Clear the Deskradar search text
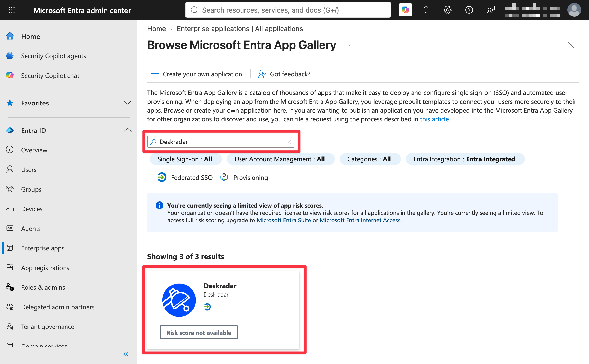589x364 pixels. [x=289, y=142]
